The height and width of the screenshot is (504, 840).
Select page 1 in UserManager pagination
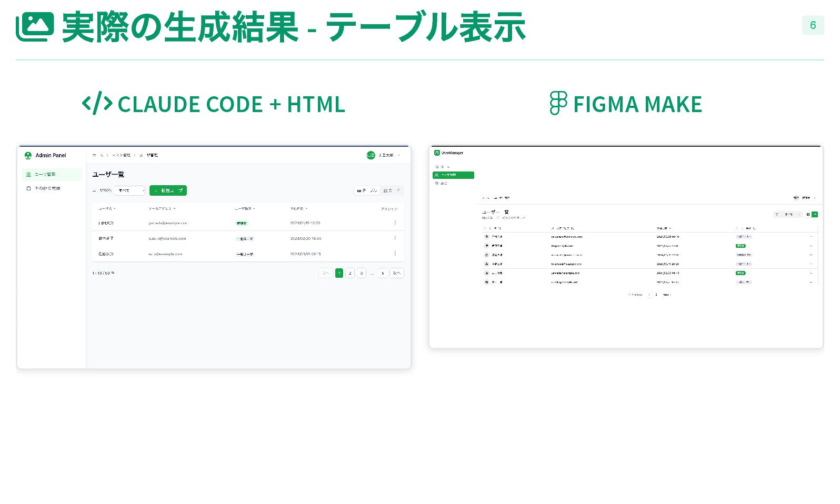pos(649,295)
